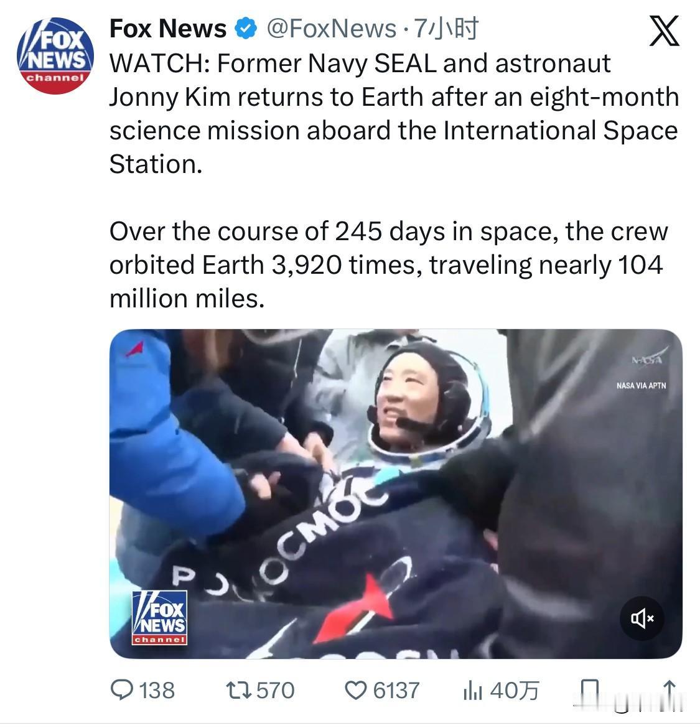Repost with the retweet arrows icon
The width and height of the screenshot is (700, 728).
[239, 690]
